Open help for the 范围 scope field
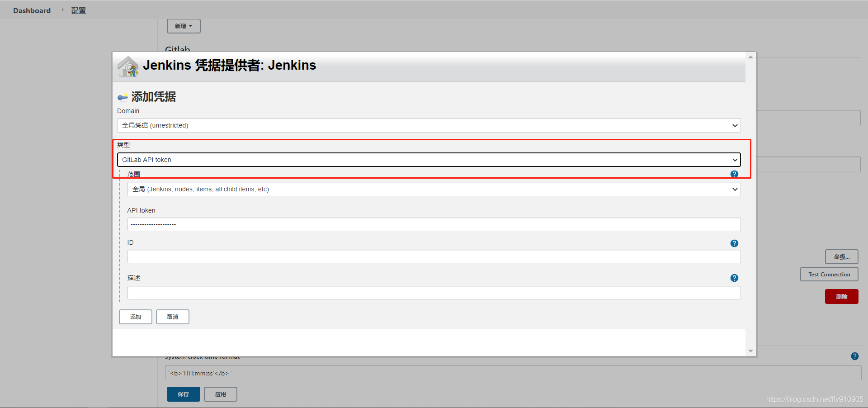Screen dimensions: 868x408 coord(734,174)
